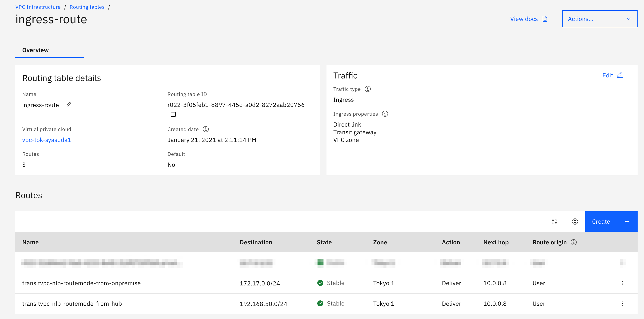The width and height of the screenshot is (644, 319).
Task: Click the pencil icon next to ingress-route name
Action: (x=69, y=105)
